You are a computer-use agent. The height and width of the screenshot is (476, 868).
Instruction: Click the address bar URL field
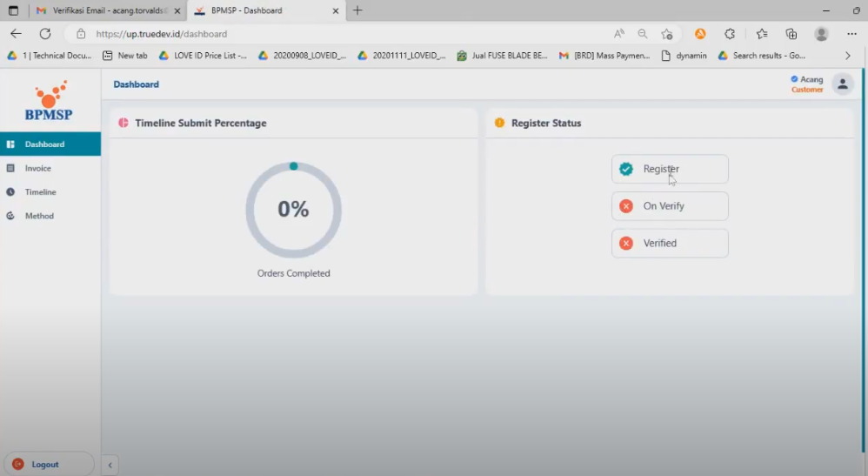pos(348,34)
